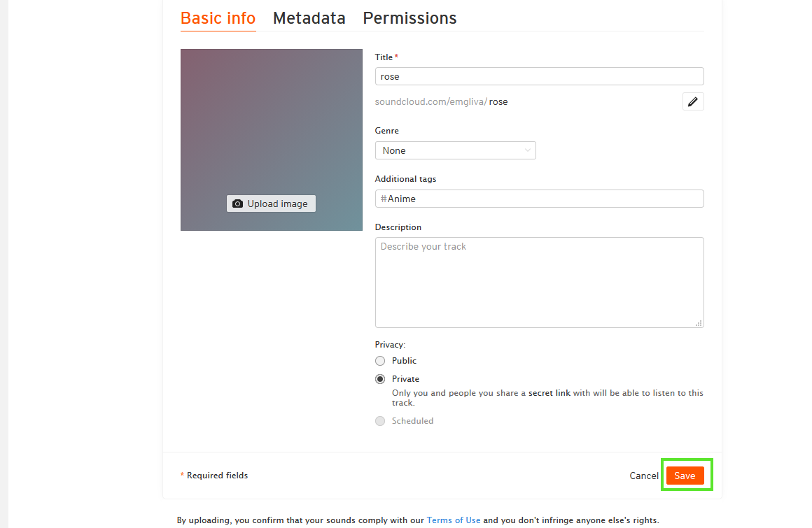Click inside the Description text area
The width and height of the screenshot is (812, 528).
(539, 283)
